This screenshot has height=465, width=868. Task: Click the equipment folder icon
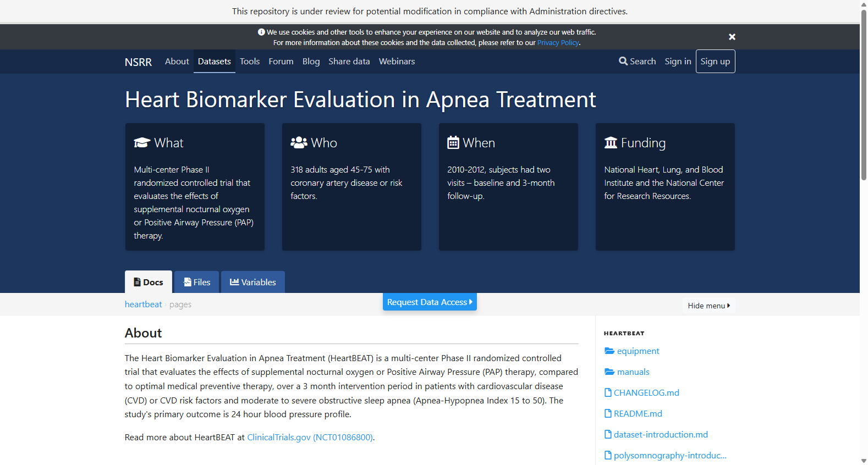click(609, 351)
